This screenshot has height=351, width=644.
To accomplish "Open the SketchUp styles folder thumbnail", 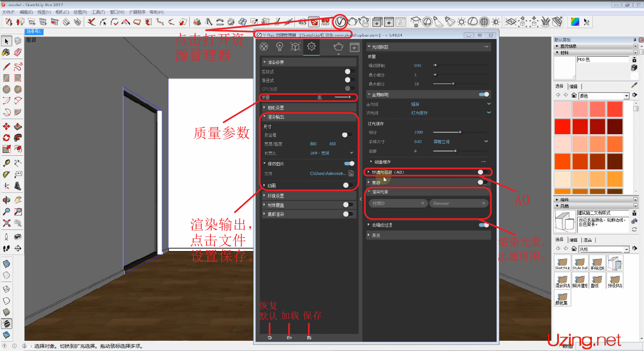I will [x=562, y=262].
